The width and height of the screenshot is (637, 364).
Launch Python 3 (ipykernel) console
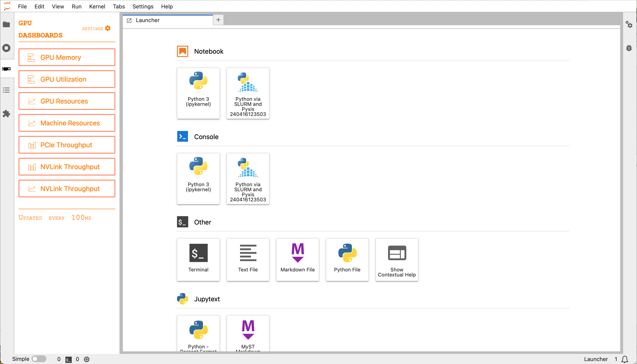coord(198,178)
